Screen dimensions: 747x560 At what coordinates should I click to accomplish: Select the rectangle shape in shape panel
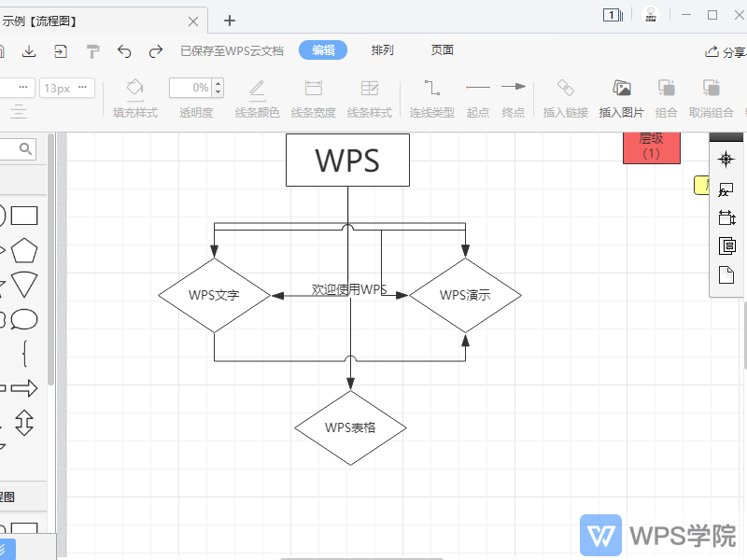(x=24, y=216)
